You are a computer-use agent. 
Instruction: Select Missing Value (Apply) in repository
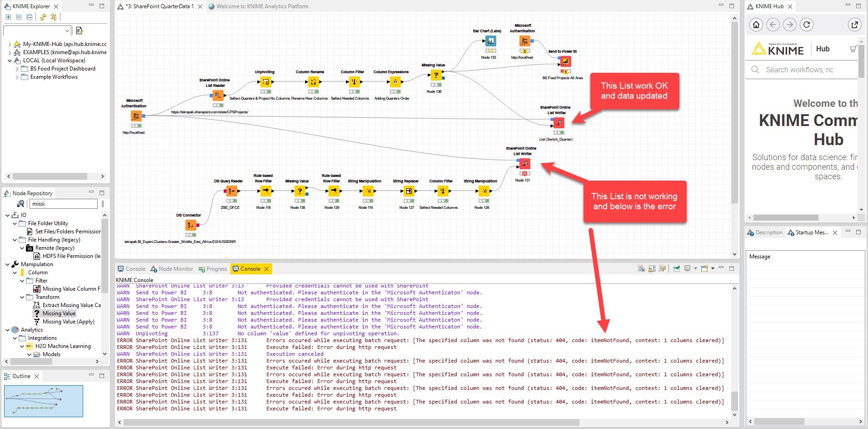pos(69,322)
